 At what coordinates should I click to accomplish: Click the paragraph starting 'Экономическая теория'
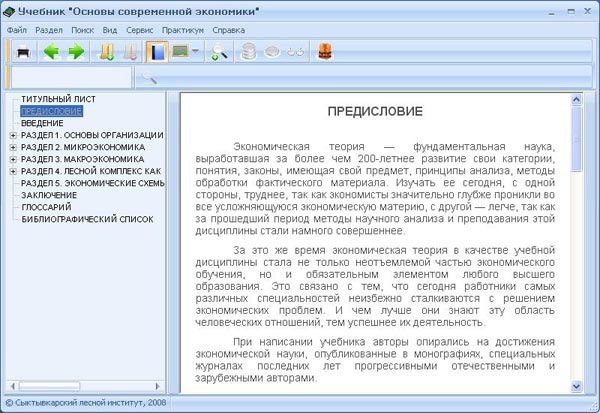[375, 189]
